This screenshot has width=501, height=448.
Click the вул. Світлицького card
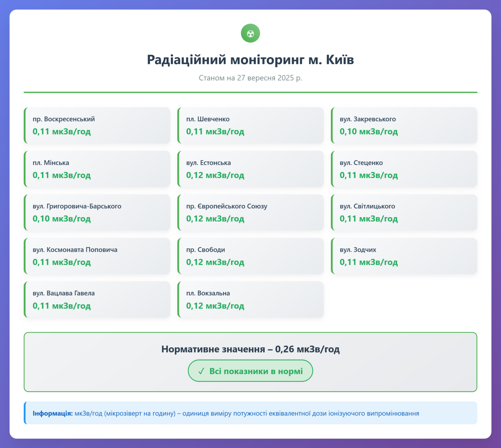pyautogui.click(x=404, y=213)
